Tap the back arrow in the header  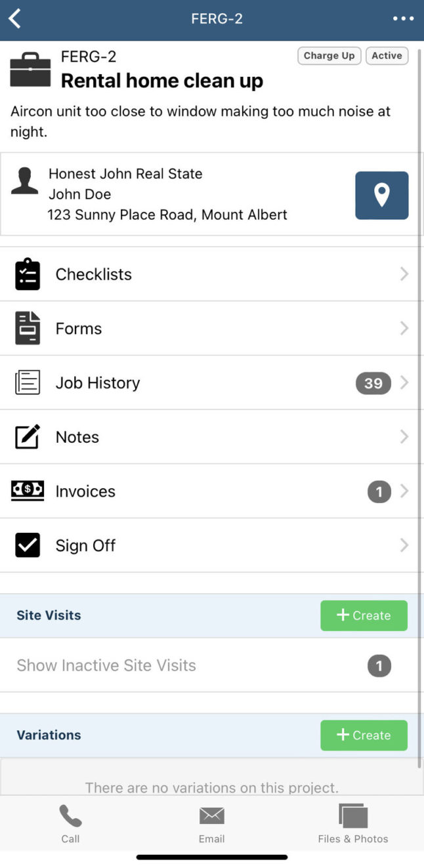[15, 19]
